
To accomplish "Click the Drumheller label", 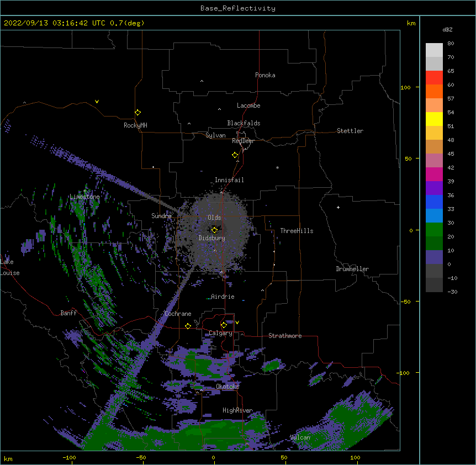I will pyautogui.click(x=352, y=269).
